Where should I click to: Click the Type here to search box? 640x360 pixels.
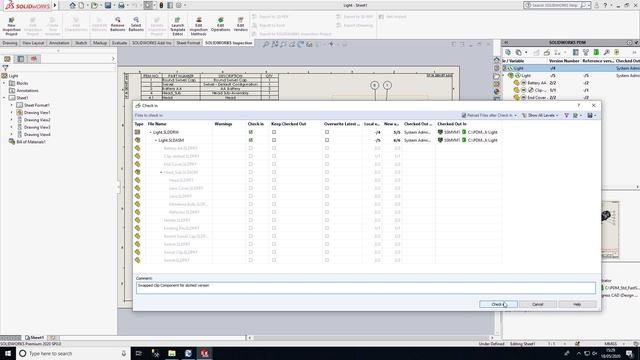tap(73, 353)
